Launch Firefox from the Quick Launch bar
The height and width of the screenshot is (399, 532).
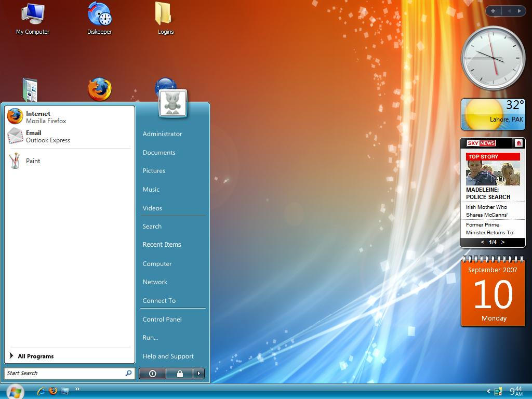(x=52, y=391)
